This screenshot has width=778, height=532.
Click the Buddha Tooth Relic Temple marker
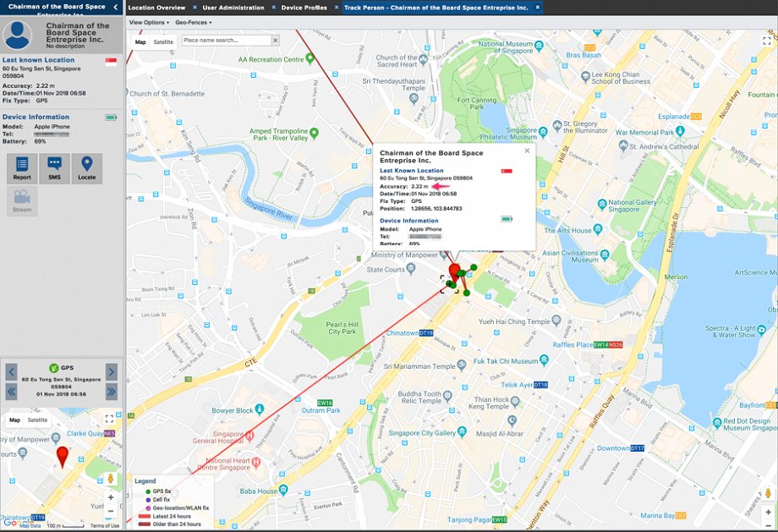point(447,396)
